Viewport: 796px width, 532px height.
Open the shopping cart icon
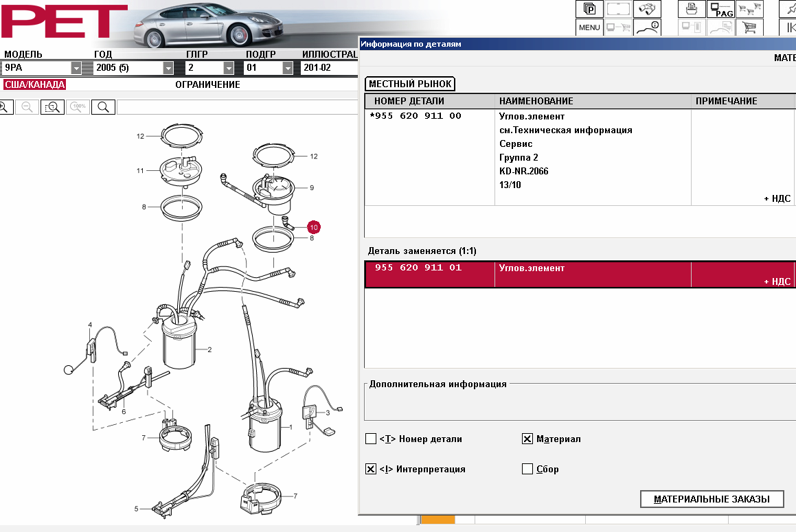click(750, 27)
